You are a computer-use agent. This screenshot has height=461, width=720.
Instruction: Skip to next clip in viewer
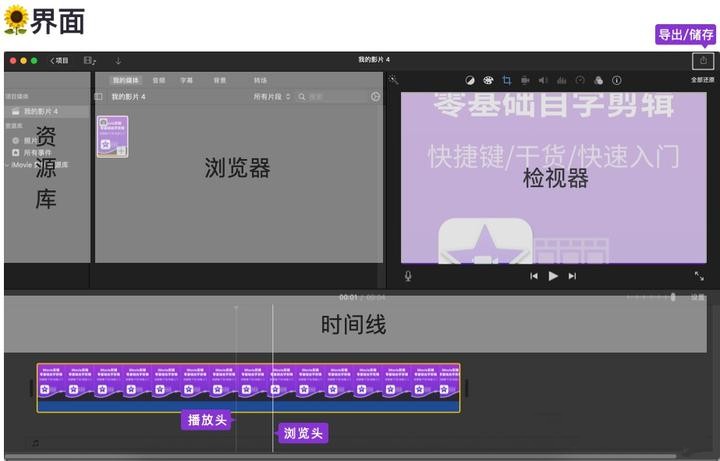click(572, 276)
